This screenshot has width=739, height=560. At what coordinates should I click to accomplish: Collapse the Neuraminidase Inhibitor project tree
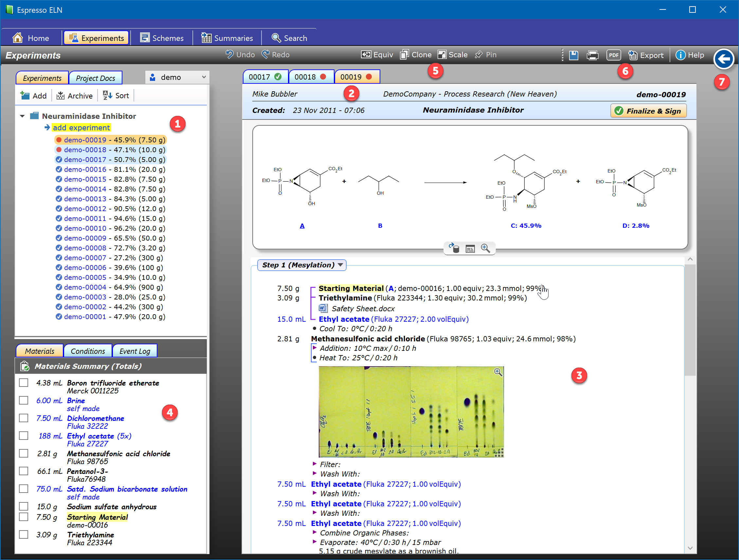(22, 116)
